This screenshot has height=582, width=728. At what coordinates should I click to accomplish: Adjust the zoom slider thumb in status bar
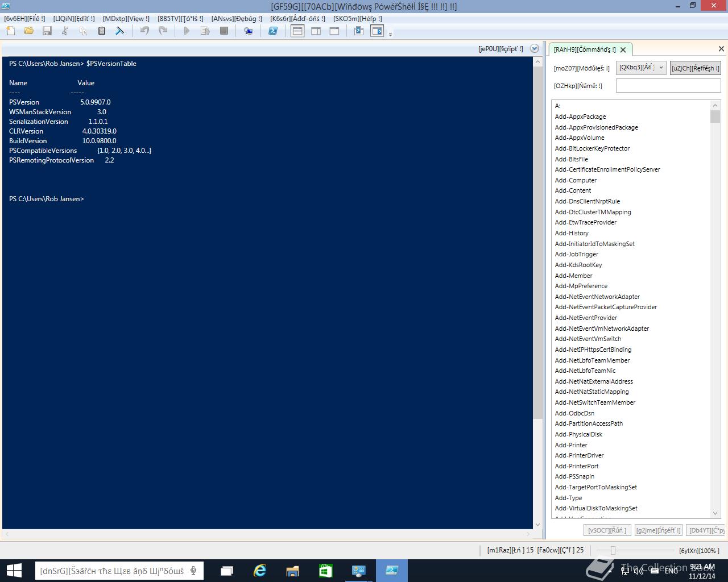coord(613,550)
